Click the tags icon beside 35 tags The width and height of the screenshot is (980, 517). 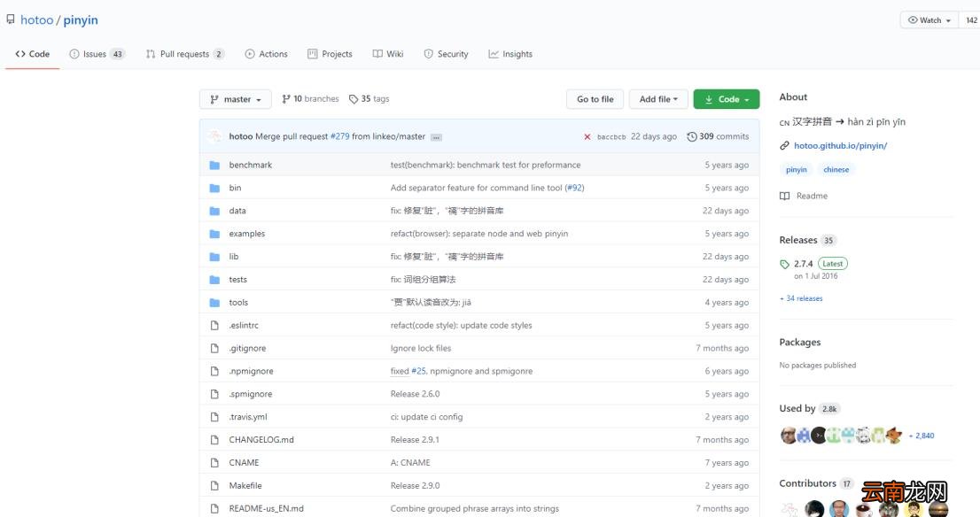pyautogui.click(x=354, y=99)
